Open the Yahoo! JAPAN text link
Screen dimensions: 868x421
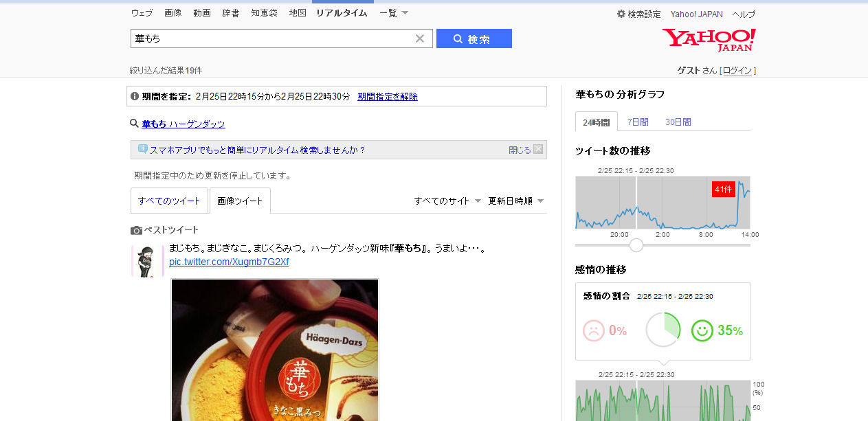pos(697,14)
